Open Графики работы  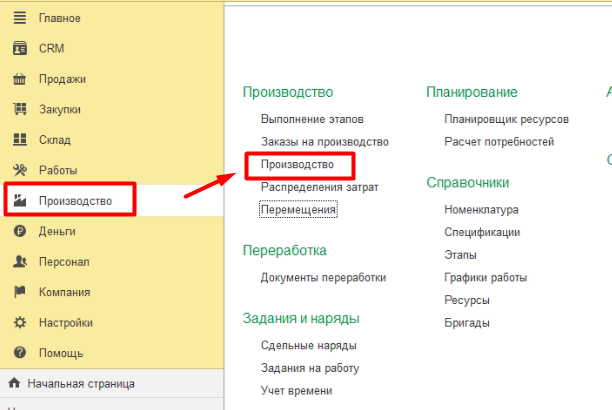(486, 278)
